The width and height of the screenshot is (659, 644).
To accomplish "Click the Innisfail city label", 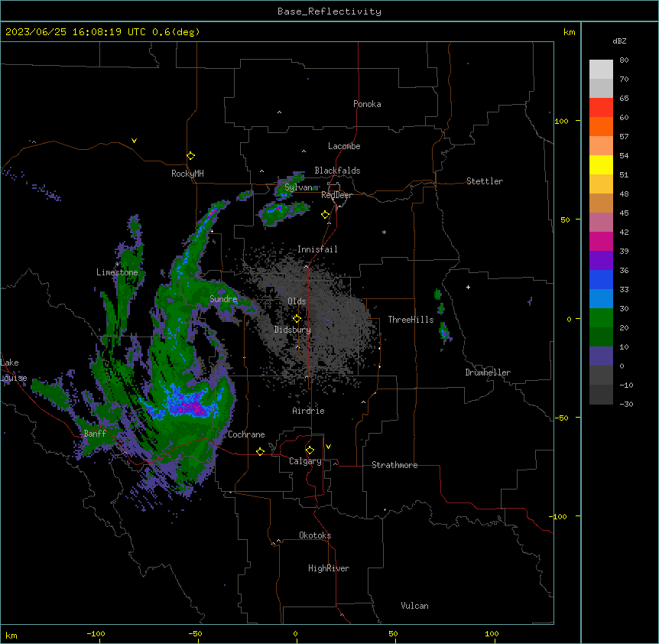I will (317, 249).
